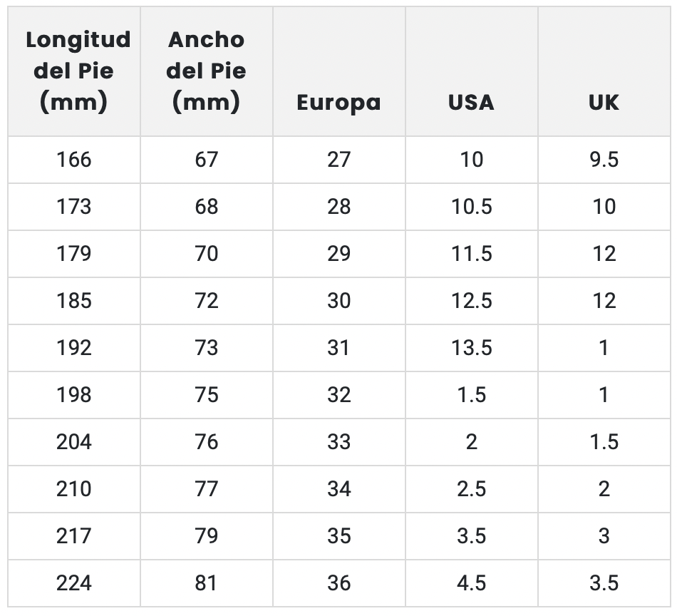
Task: Click Europa size 29 cell
Action: (x=338, y=253)
